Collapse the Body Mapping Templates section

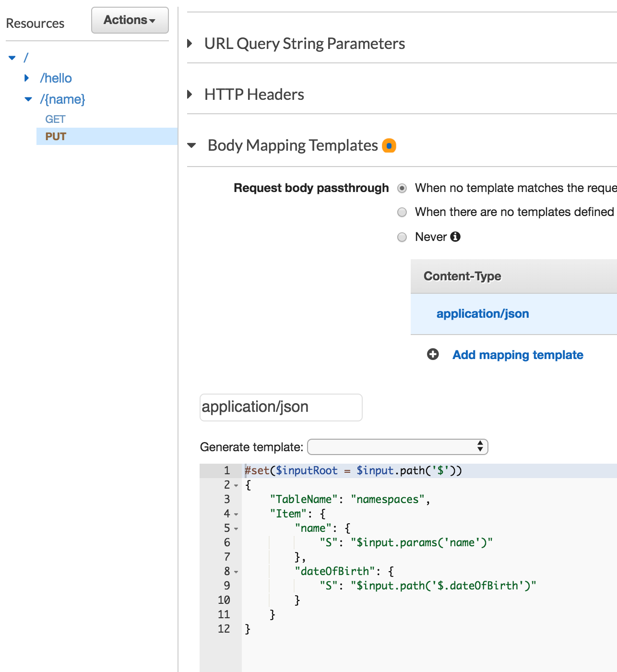point(192,145)
